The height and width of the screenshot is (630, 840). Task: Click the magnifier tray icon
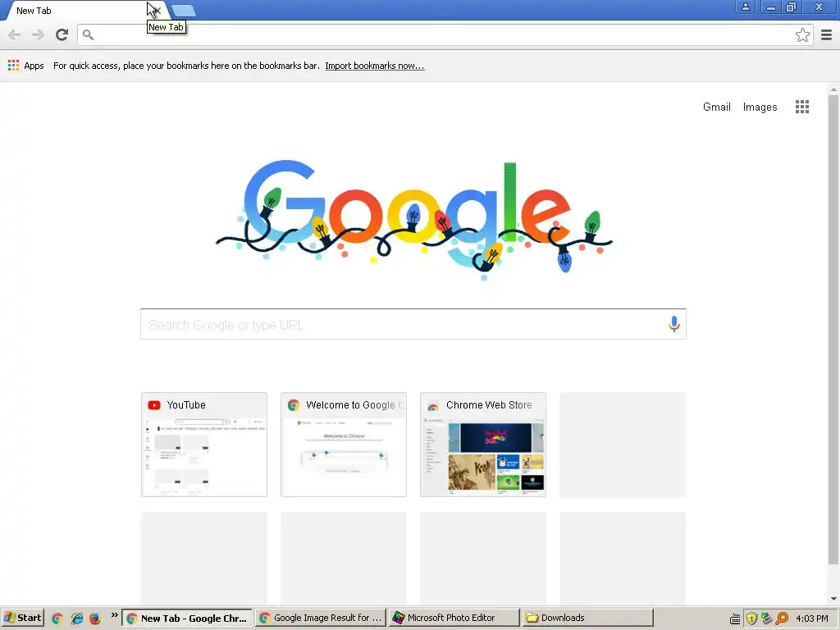click(782, 619)
